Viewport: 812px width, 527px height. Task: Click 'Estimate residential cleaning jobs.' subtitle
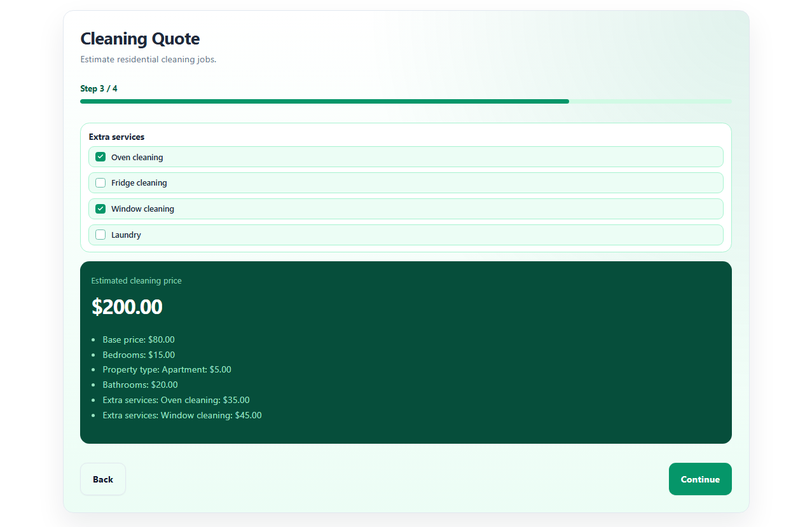(148, 60)
